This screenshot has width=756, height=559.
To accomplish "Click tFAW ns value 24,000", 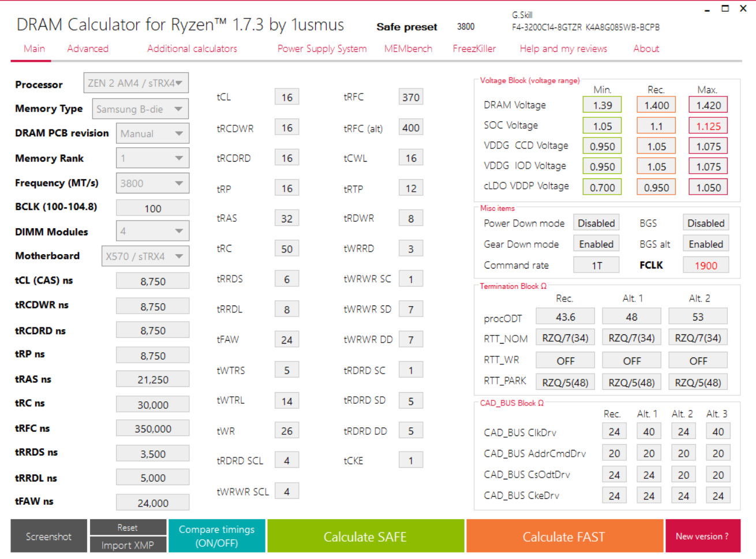I will 152,503.
